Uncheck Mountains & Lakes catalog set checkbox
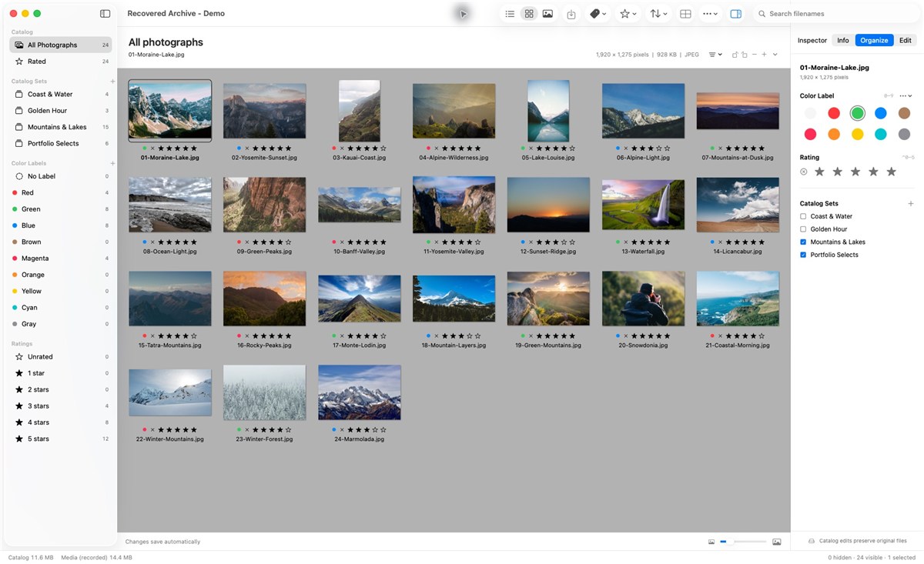924x564 pixels. click(x=803, y=242)
